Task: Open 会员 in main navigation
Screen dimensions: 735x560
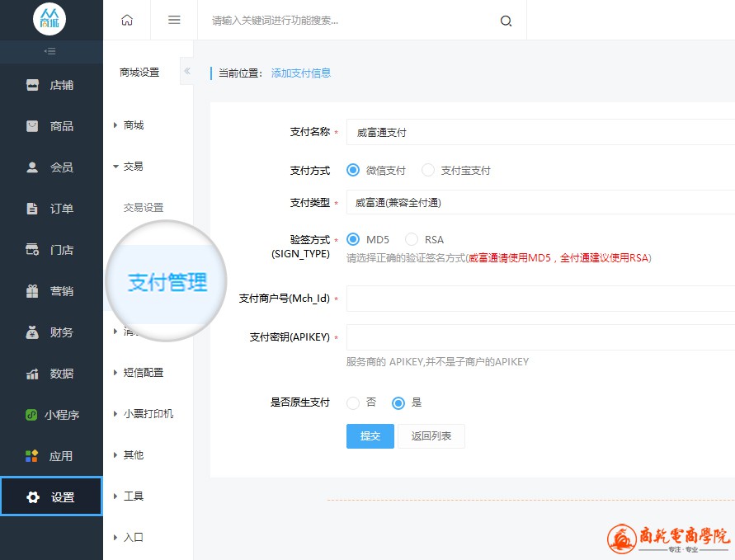Action: (x=52, y=167)
